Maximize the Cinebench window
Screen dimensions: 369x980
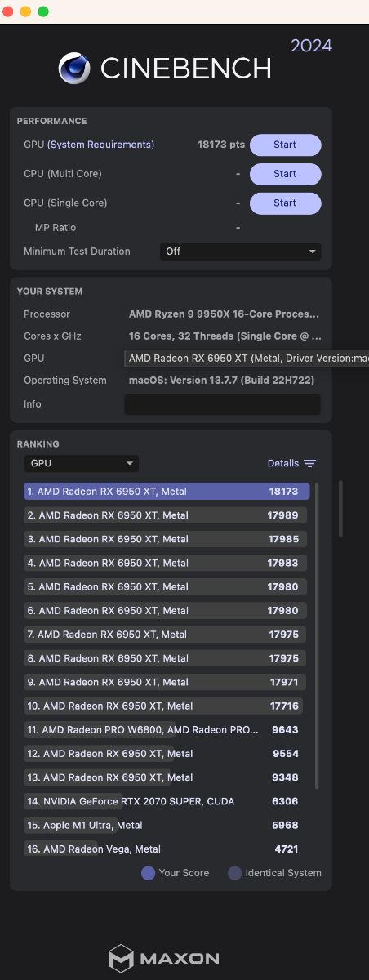click(x=43, y=11)
